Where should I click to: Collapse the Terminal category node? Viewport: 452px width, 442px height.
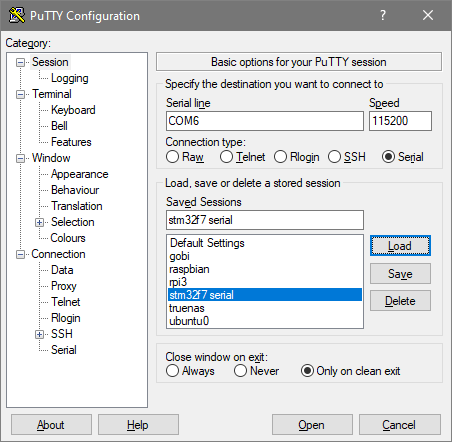21,94
